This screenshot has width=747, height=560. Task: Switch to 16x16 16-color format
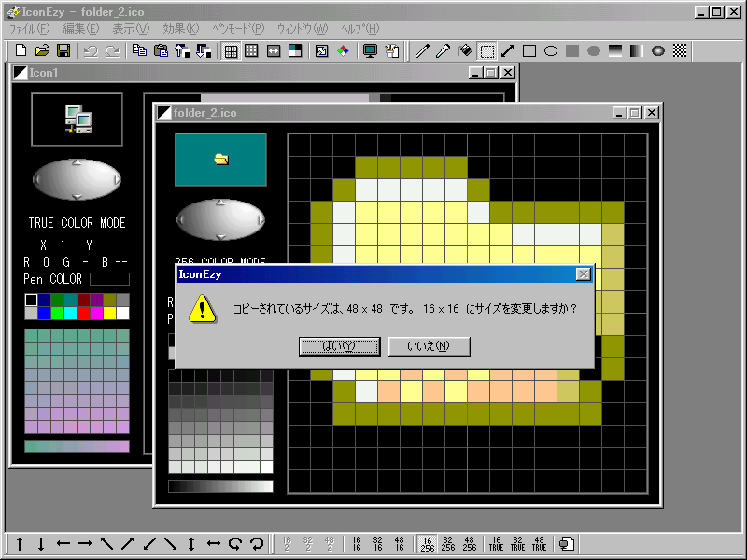pyautogui.click(x=357, y=544)
